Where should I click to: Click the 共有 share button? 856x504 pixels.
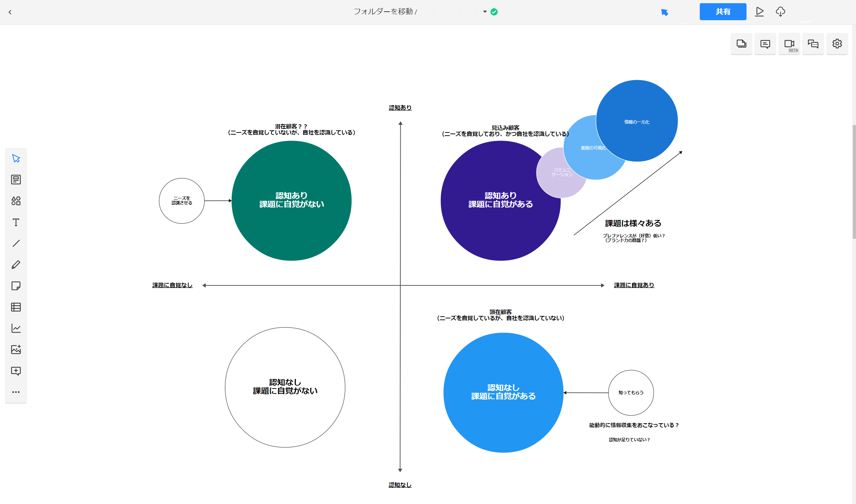click(723, 12)
